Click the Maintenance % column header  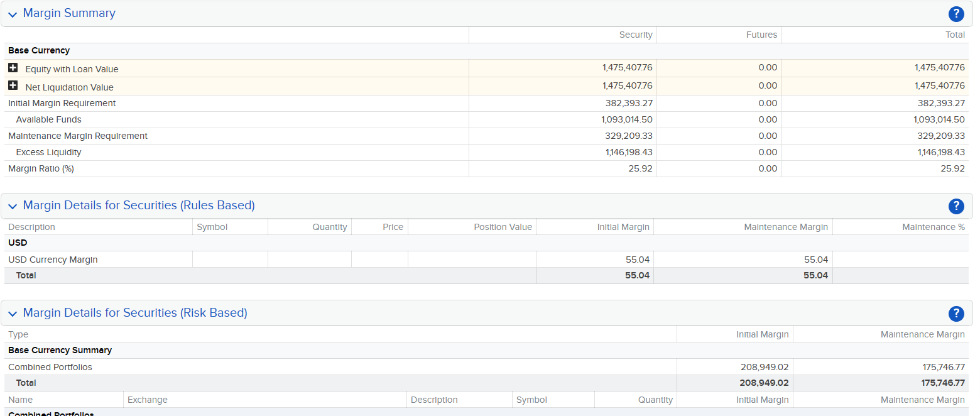click(x=933, y=227)
